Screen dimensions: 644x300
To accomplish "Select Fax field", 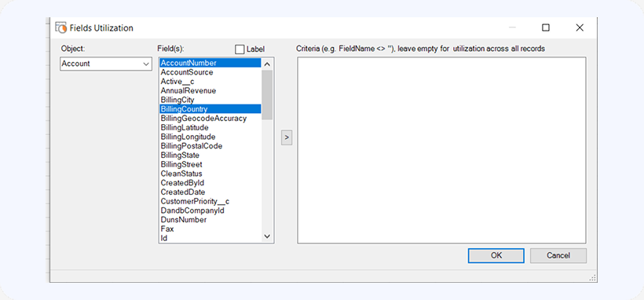I will pyautogui.click(x=210, y=229).
